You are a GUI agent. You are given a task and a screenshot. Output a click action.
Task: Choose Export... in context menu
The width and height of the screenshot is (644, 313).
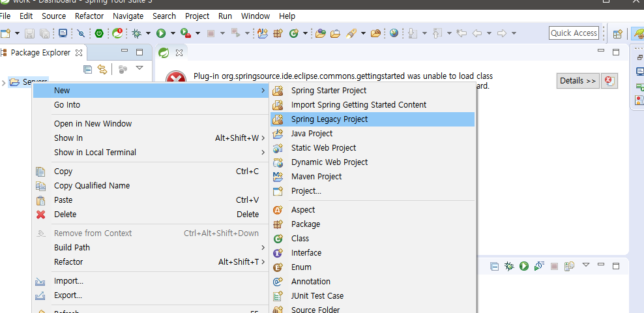(151, 295)
